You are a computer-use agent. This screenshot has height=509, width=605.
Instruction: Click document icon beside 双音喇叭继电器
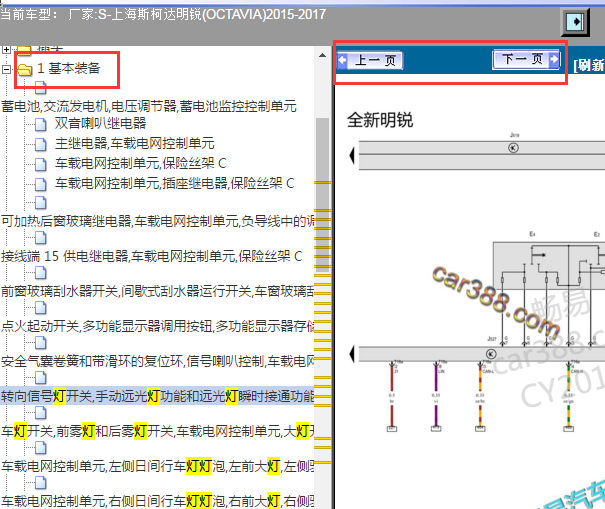pyautogui.click(x=41, y=124)
